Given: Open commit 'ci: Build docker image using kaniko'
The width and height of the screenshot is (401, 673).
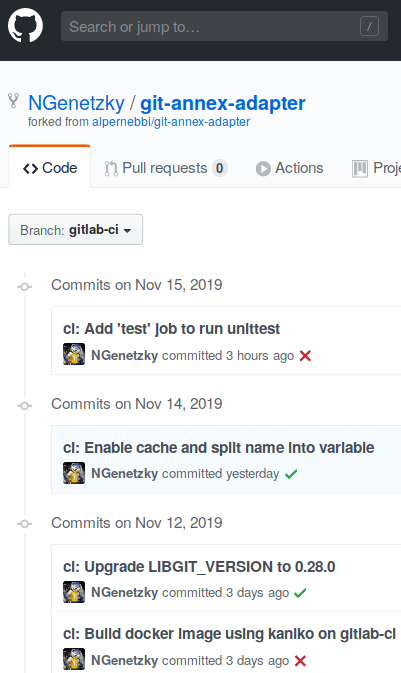Looking at the screenshot, I should click(229, 634).
